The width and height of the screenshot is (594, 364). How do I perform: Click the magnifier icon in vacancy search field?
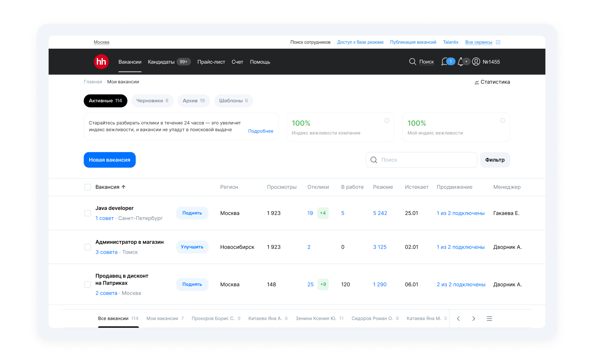pyautogui.click(x=373, y=160)
